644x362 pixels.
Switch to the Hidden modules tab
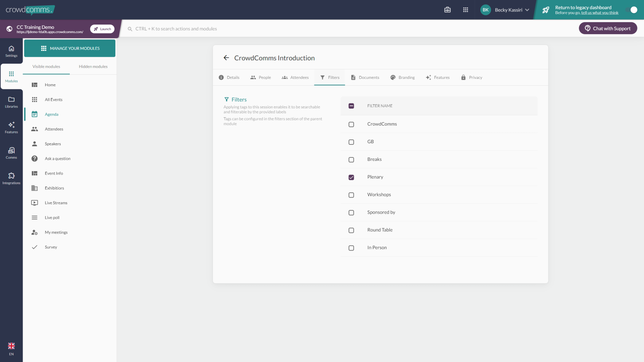point(93,67)
